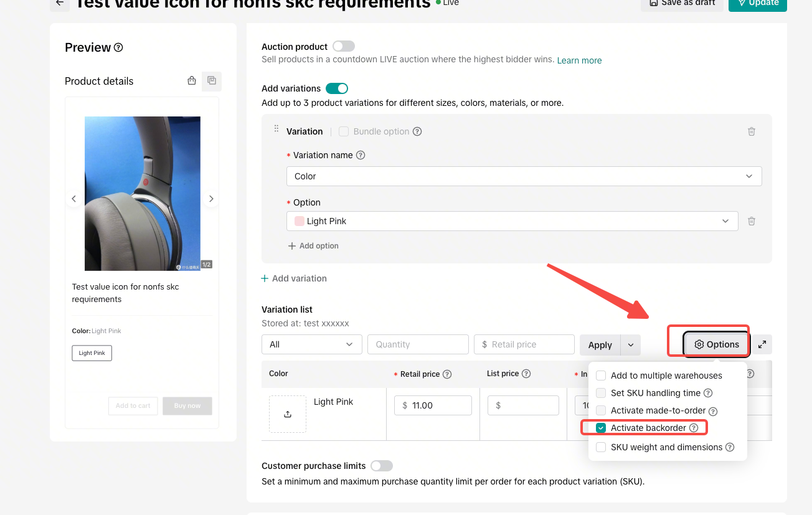Click the Add variation link
The image size is (812, 515).
tap(294, 278)
